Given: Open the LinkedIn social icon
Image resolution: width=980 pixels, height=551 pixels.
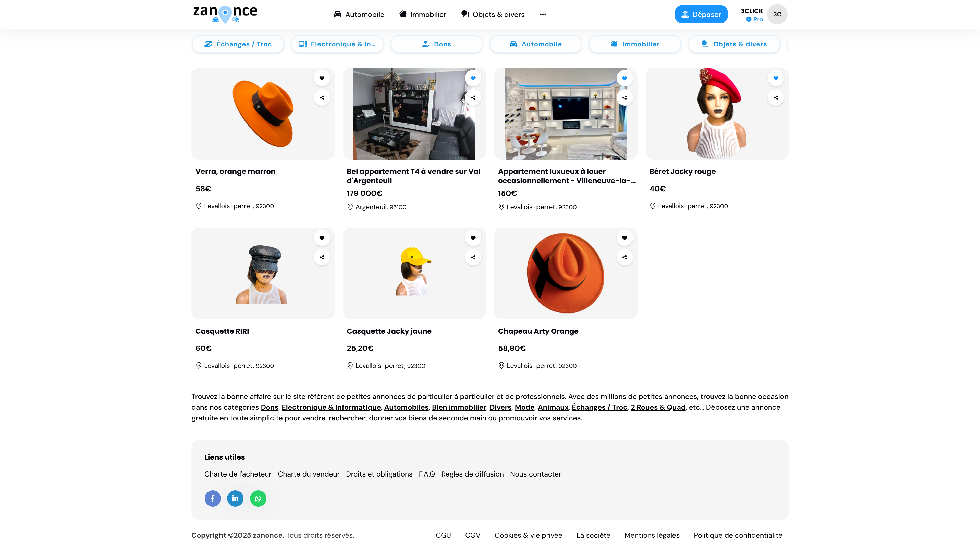Looking at the screenshot, I should (x=235, y=498).
